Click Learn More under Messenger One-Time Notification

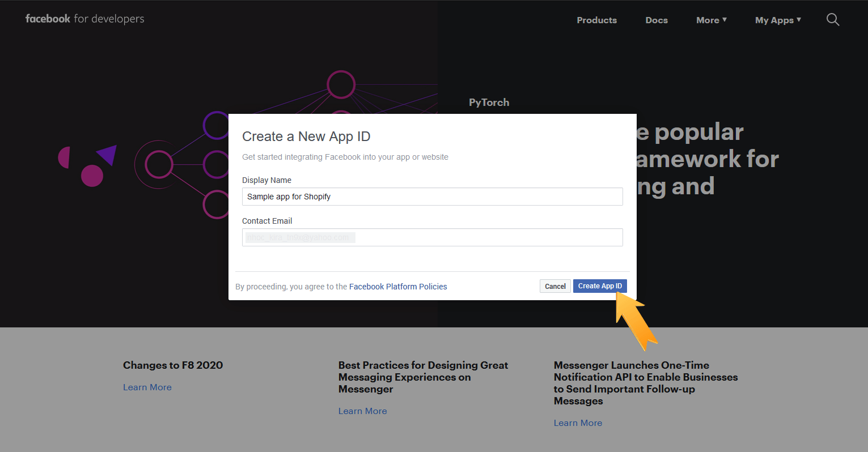point(578,423)
